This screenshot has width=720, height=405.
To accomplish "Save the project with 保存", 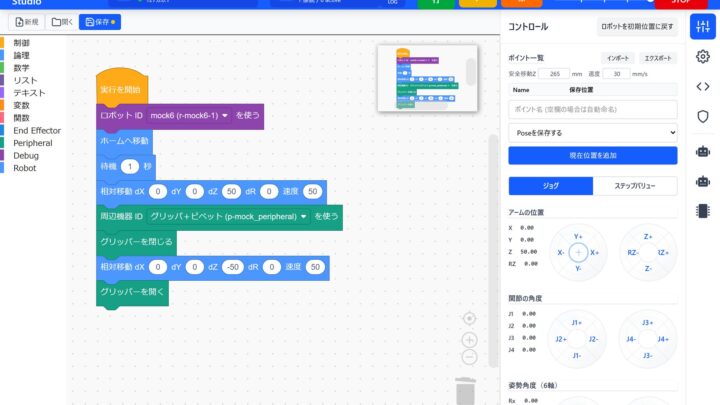I will (100, 22).
